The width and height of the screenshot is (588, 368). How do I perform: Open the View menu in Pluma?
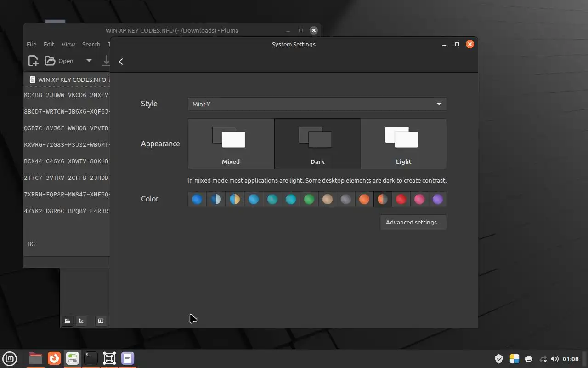tap(68, 44)
